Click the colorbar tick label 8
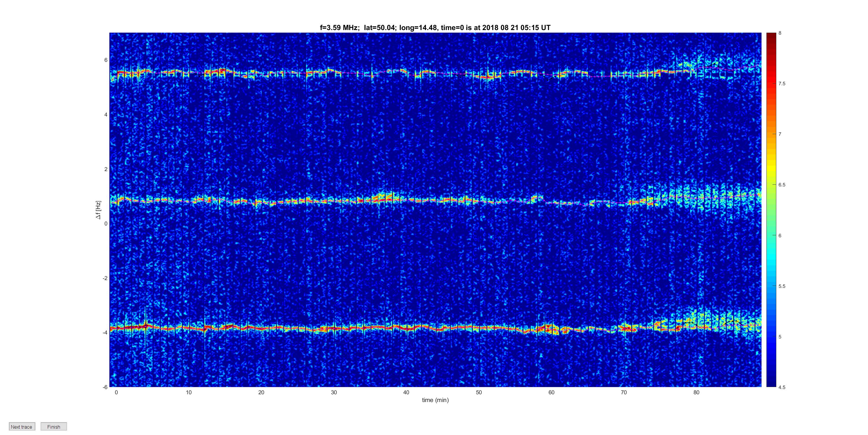 (780, 33)
